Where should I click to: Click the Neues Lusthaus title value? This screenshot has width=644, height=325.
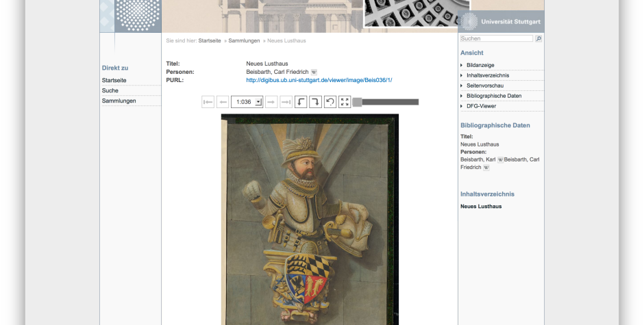click(x=267, y=64)
